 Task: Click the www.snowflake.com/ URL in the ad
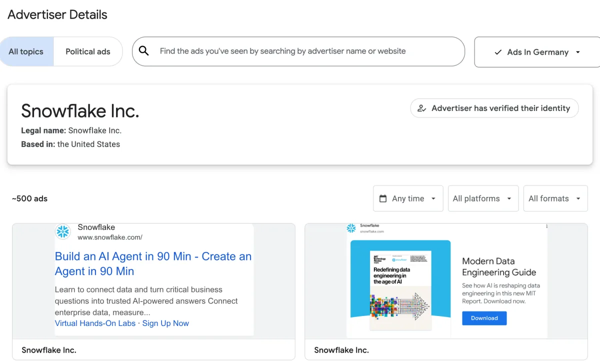[x=110, y=237]
